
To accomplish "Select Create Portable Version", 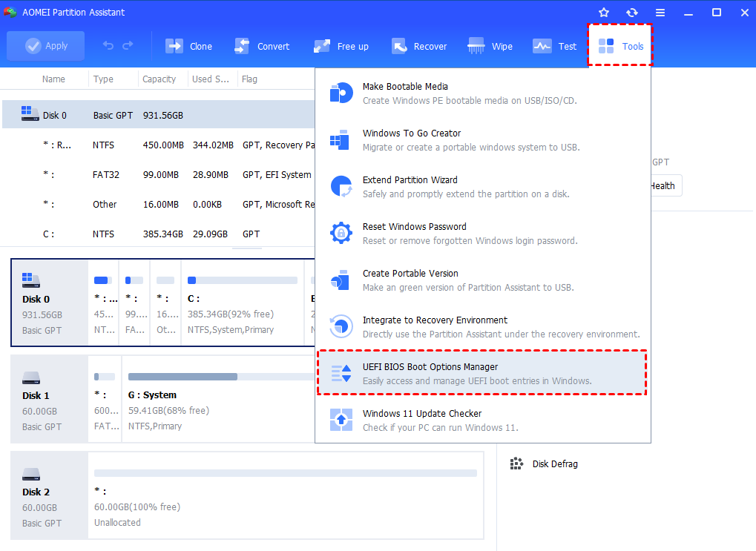I will (x=411, y=280).
